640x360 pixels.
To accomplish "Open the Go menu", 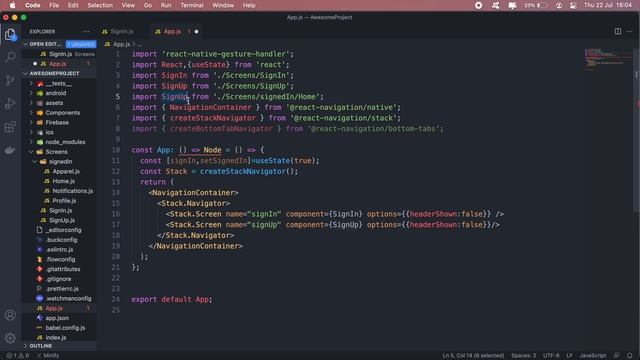I will click(148, 5).
